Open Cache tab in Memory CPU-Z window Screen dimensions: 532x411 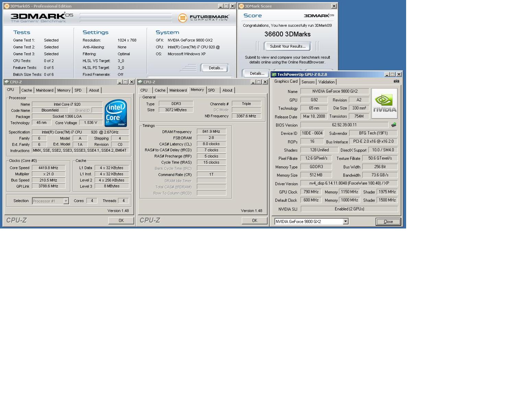click(160, 90)
